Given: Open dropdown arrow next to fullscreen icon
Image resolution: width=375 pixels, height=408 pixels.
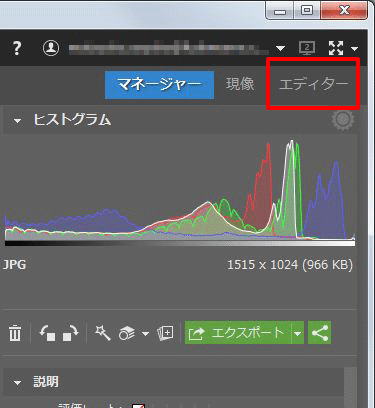Looking at the screenshot, I should pos(354,49).
